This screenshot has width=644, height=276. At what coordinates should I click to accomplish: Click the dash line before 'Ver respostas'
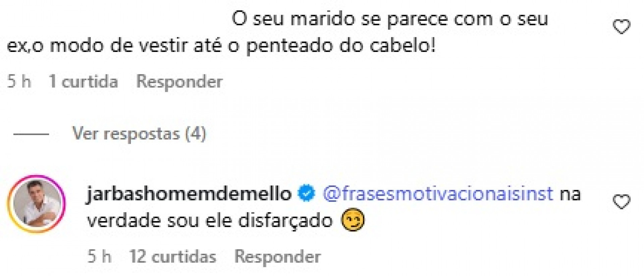point(32,134)
